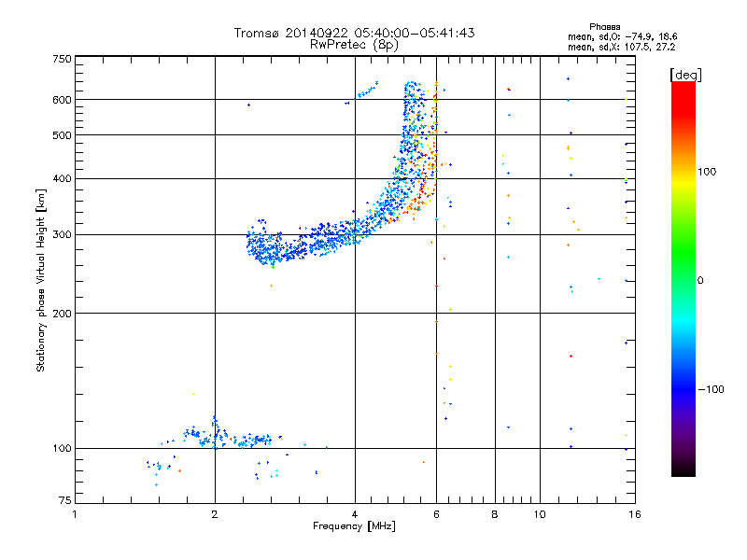The width and height of the screenshot is (747, 560).
Task: Click the x-axis tick label "6"
Action: tap(436, 514)
